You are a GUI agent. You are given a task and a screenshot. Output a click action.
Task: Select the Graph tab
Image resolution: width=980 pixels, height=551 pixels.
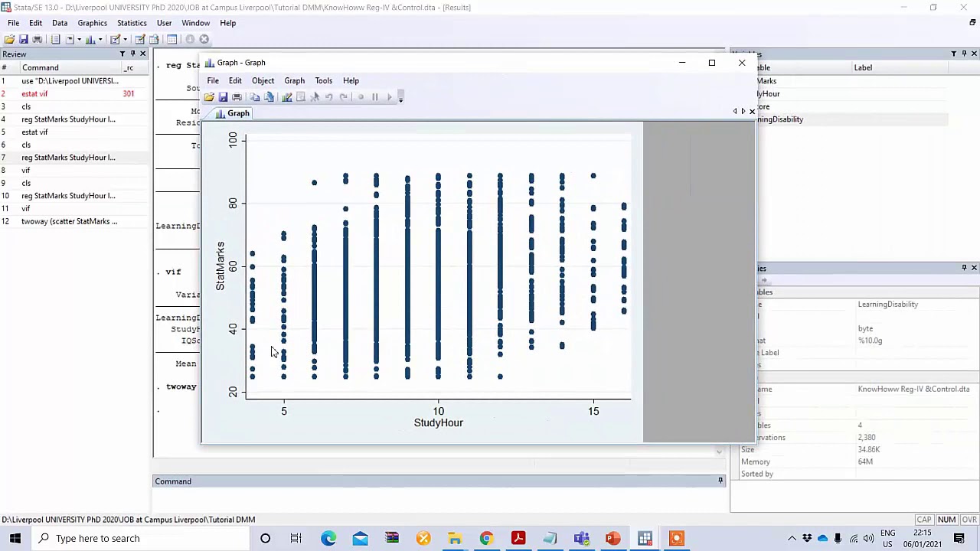coord(233,113)
